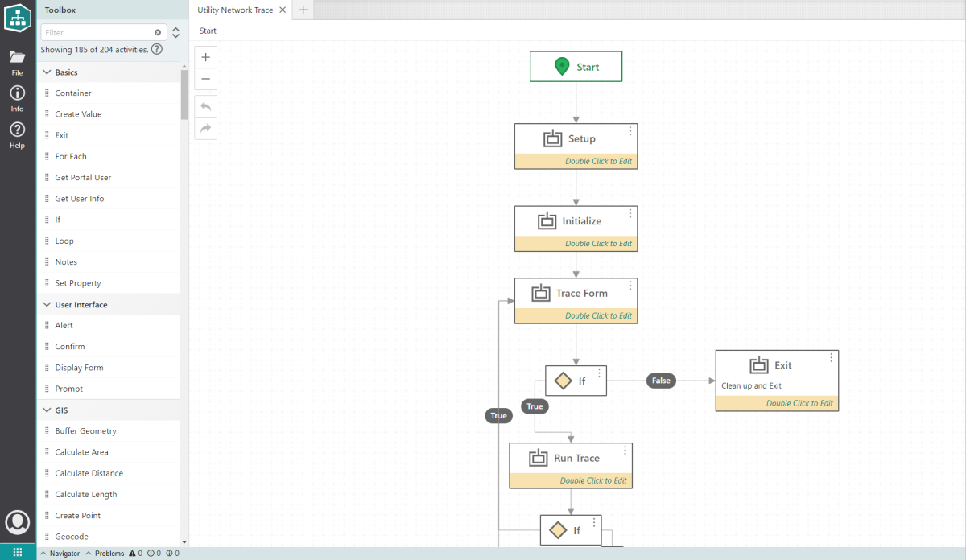Add a new workflow tab
This screenshot has height=560, width=966.
pos(303,10)
